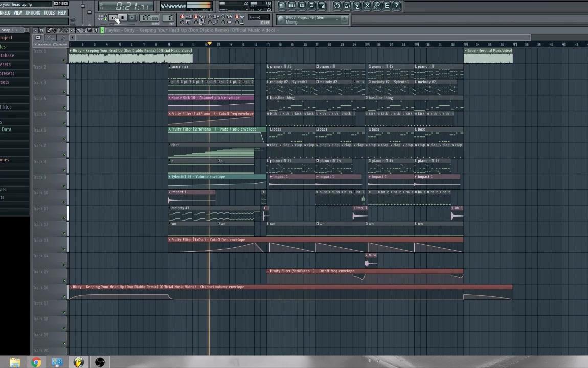Select the Slice tool in the Playlist toolbar
Screen dimensions: 588x368
pyautogui.click(x=78, y=30)
